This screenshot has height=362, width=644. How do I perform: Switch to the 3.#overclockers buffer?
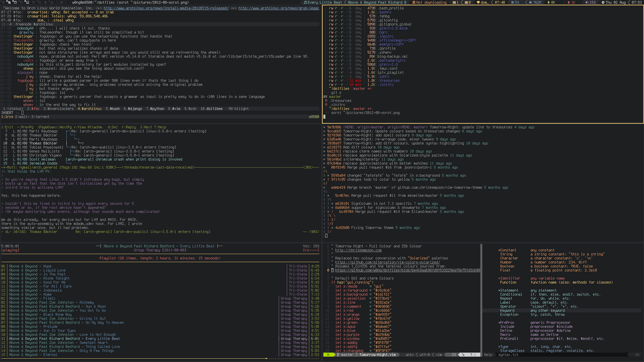coord(59,109)
